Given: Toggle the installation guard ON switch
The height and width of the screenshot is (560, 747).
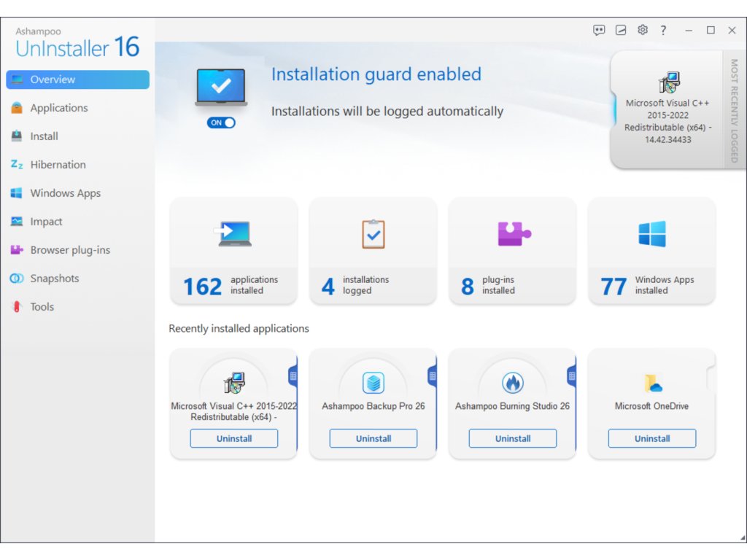Looking at the screenshot, I should pyautogui.click(x=222, y=122).
